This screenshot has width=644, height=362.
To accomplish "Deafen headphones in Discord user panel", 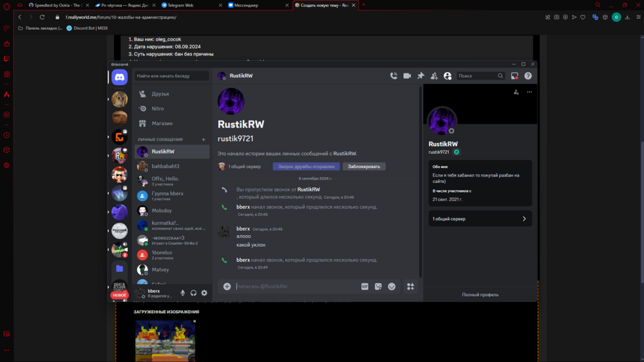I will [193, 293].
